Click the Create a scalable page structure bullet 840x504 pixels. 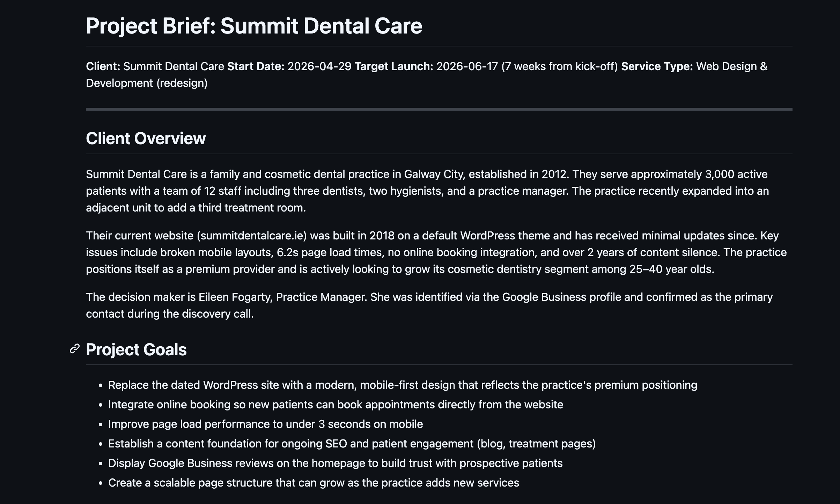point(314,483)
